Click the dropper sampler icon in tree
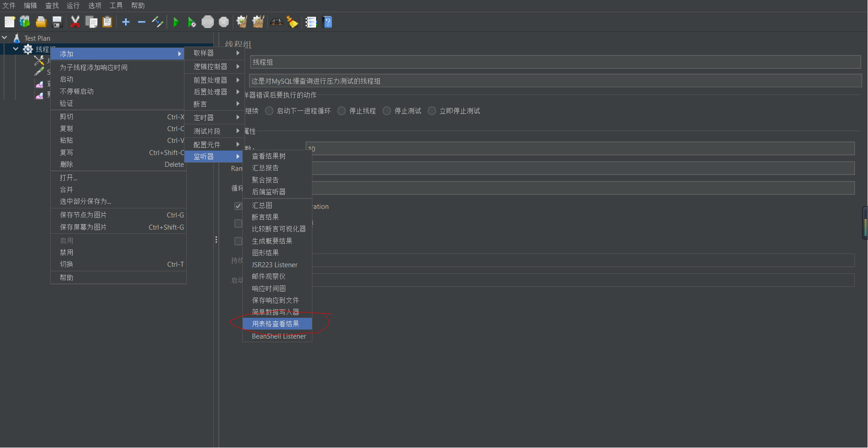Screen dimensions: 868x448 [x=39, y=72]
